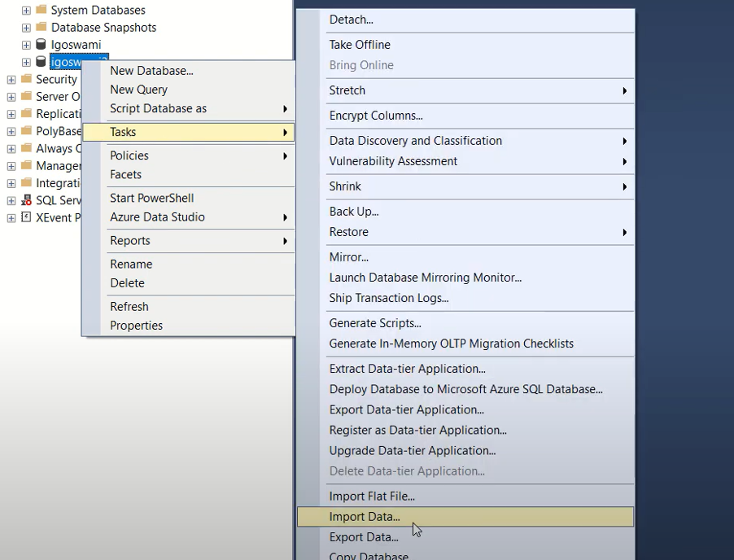Click the Security folder icon

click(26, 79)
